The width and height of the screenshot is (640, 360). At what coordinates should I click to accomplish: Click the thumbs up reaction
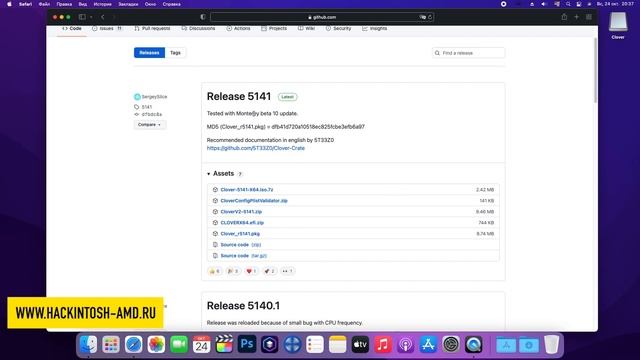[215, 271]
